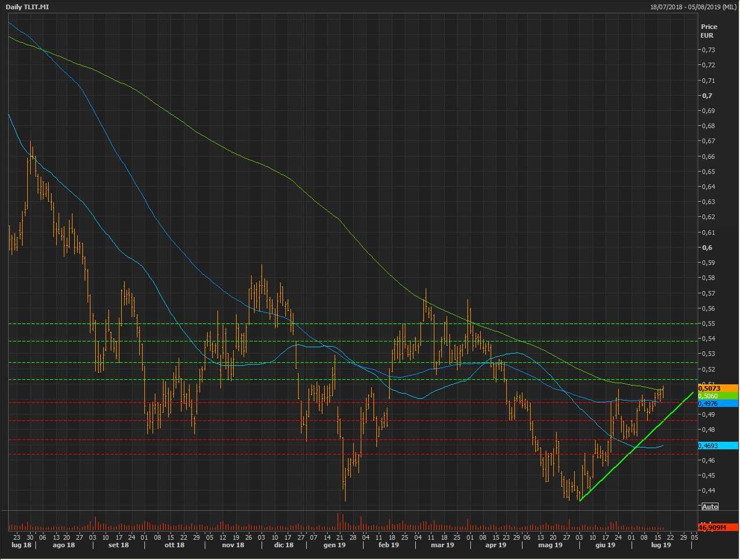Click the 'set 18' month on time axis

(118, 545)
